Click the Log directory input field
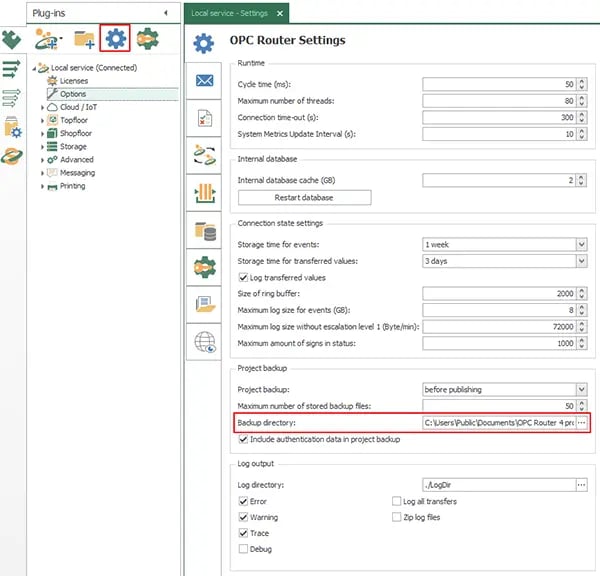Screen dimensions: 600x576 (x=497, y=485)
